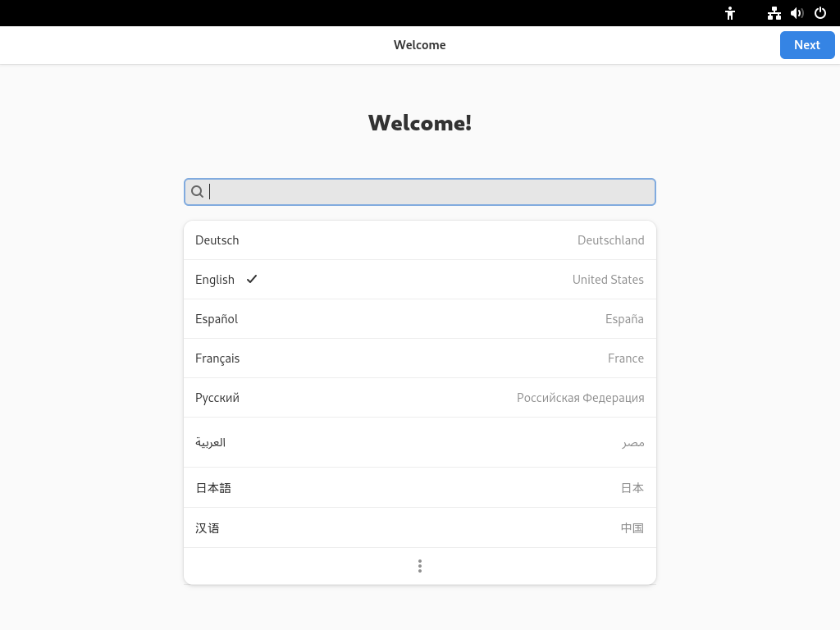Image resolution: width=840 pixels, height=630 pixels.
Task: Click the 中国 region label
Action: (632, 527)
